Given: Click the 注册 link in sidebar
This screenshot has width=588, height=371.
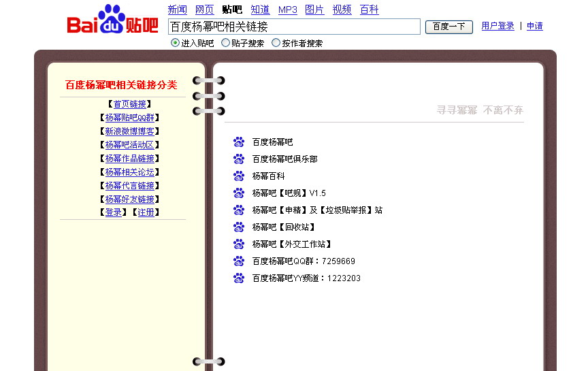Looking at the screenshot, I should click(x=146, y=212).
